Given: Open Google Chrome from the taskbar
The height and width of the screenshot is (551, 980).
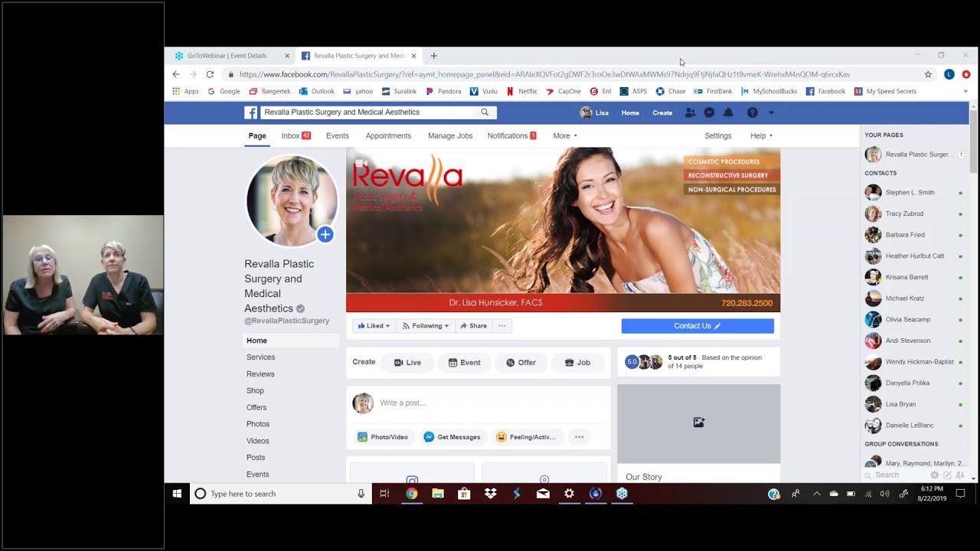Looking at the screenshot, I should click(x=411, y=494).
